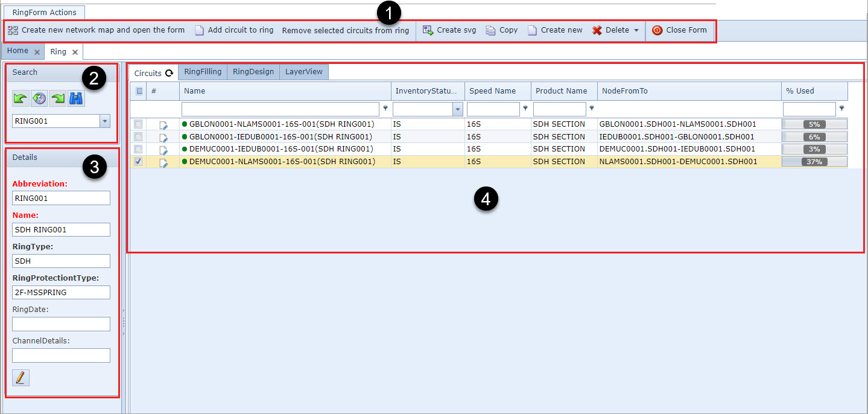868x414 pixels.
Task: Click Add circuit to ring
Action: click(234, 30)
